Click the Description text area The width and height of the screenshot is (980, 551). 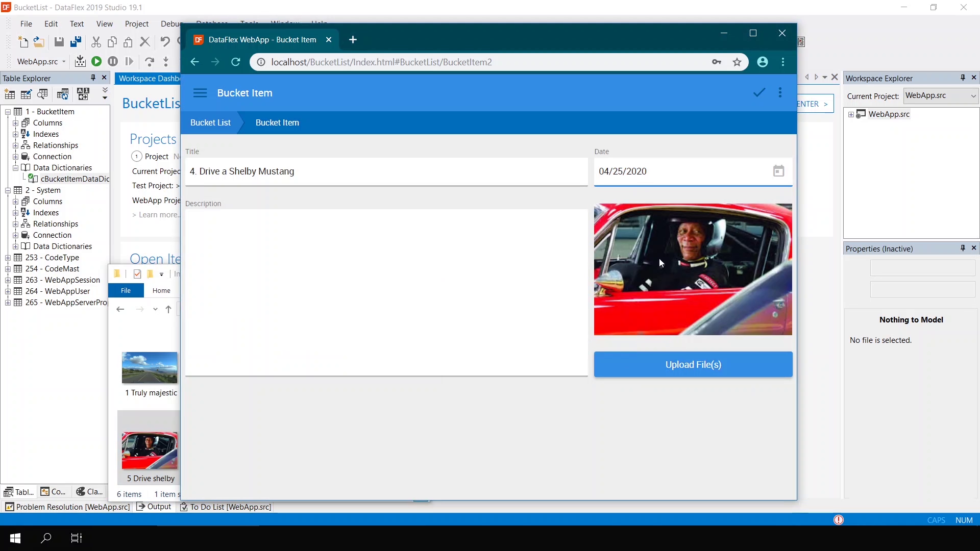coord(386,292)
